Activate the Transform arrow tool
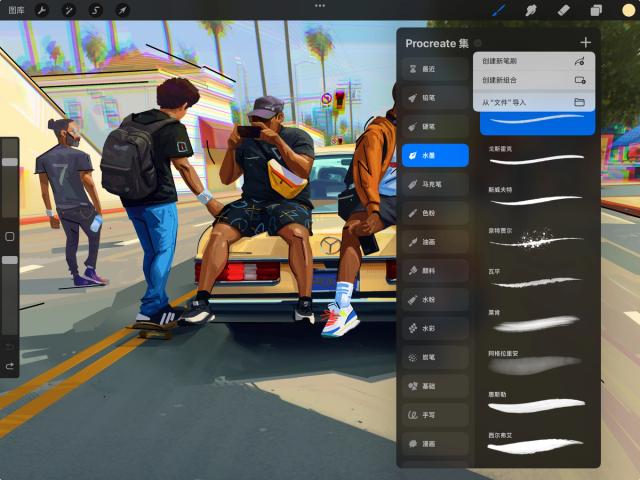The height and width of the screenshot is (480, 640). pos(122,10)
